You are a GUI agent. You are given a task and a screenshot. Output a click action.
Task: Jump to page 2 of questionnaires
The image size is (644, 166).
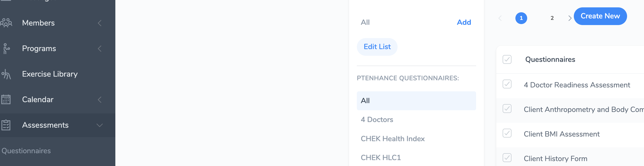(552, 18)
